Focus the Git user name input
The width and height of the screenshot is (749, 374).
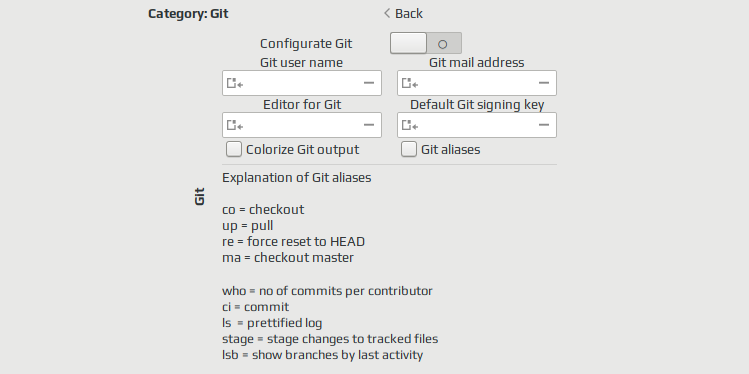click(x=302, y=83)
